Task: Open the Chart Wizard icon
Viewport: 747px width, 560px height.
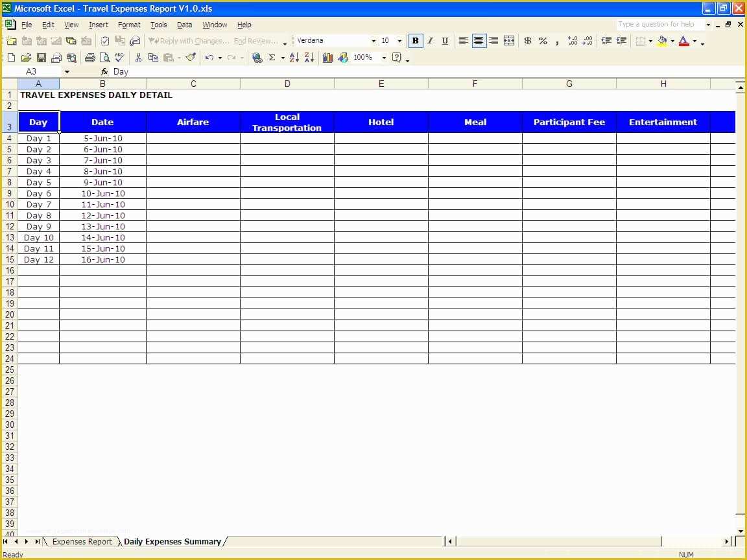Action: click(x=327, y=58)
